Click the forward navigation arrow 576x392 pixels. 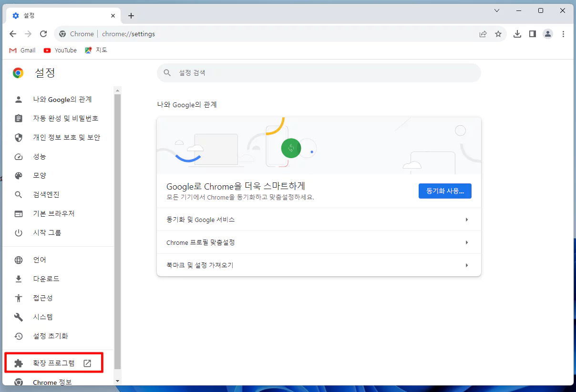pyautogui.click(x=28, y=34)
